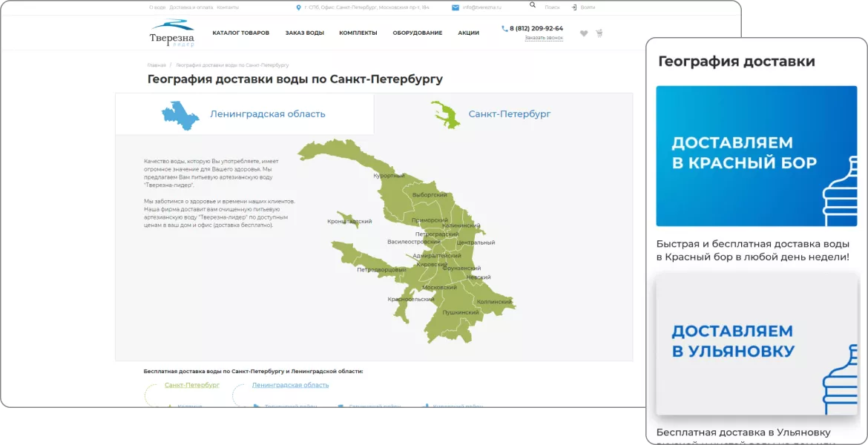The width and height of the screenshot is (868, 445).
Task: Click the office address text Московский пр-т, 184
Action: tap(367, 7)
